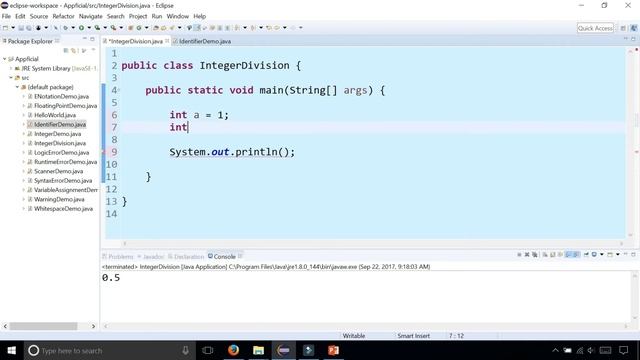
Task: Click the Open Type toolbar icon
Action: [x=156, y=28]
